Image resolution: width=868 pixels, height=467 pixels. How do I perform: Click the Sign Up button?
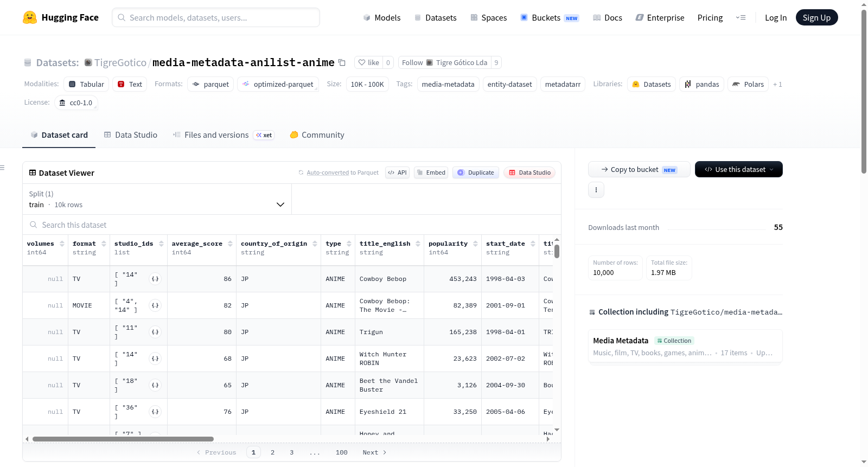click(x=816, y=17)
